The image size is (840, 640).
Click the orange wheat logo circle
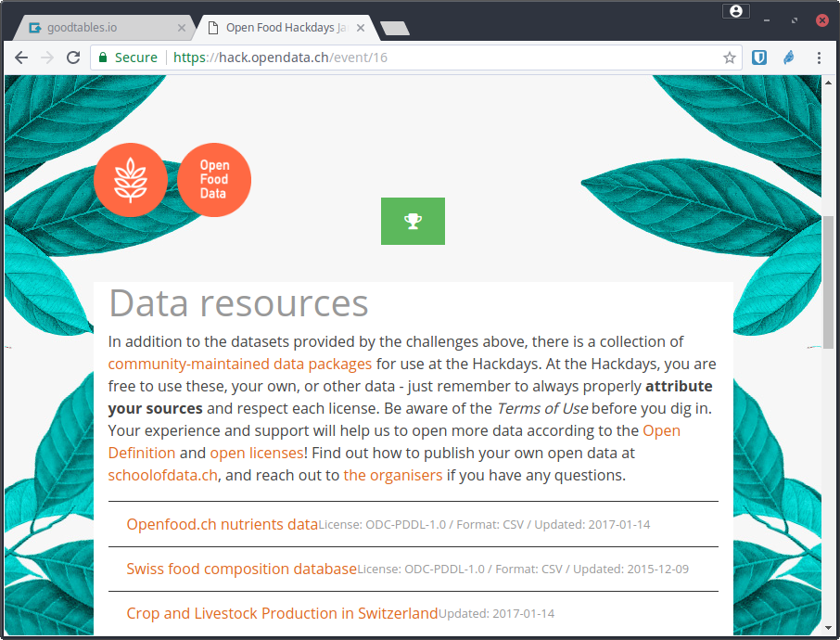130,180
